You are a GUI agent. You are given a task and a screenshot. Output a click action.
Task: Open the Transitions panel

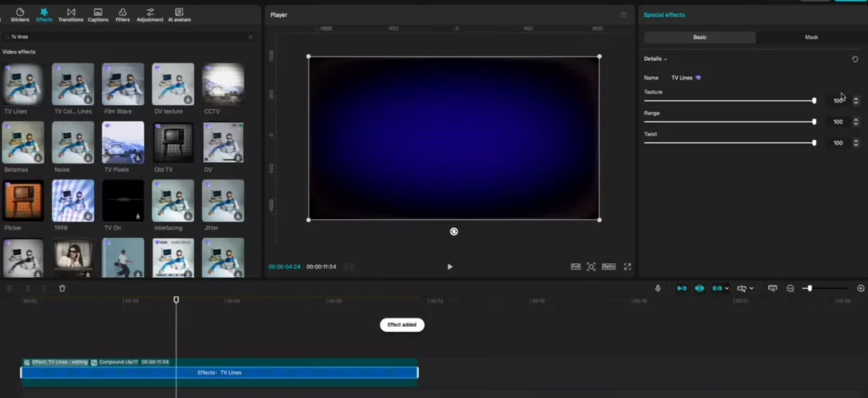(x=70, y=14)
